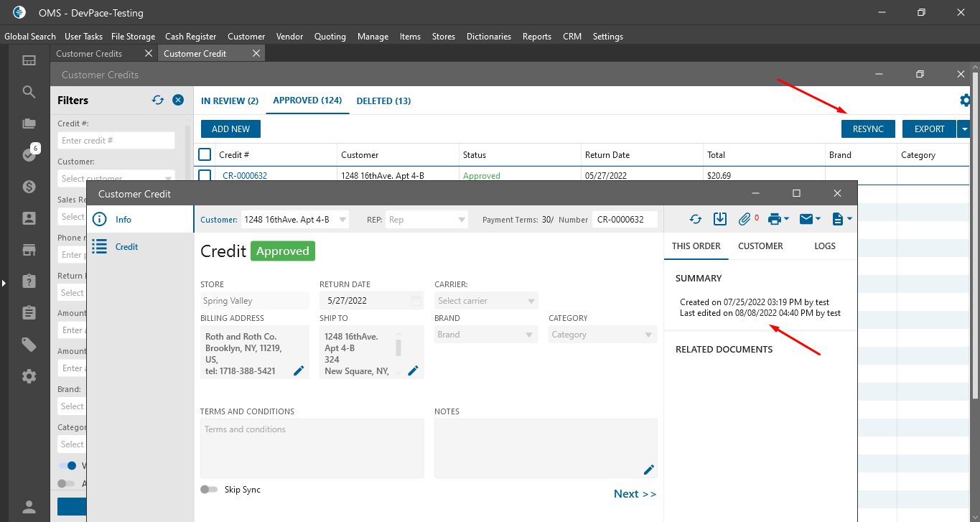The image size is (980, 522).
Task: Open the Select carrier dropdown
Action: tap(486, 301)
